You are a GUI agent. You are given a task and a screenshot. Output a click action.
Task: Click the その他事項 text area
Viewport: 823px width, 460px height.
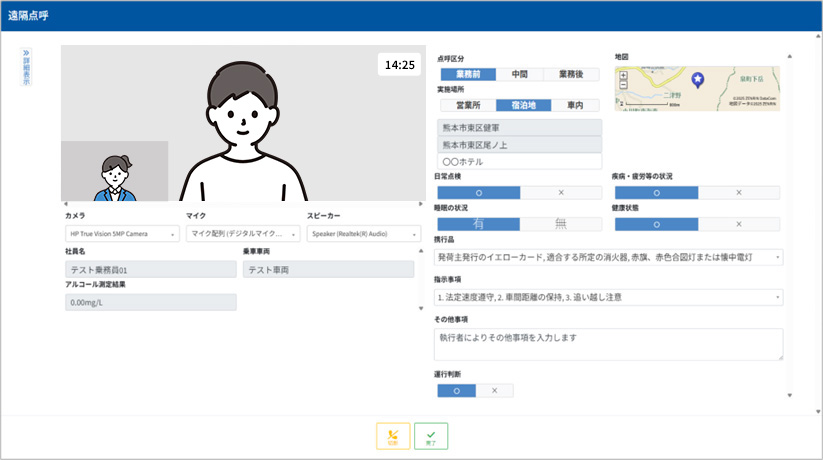click(609, 344)
